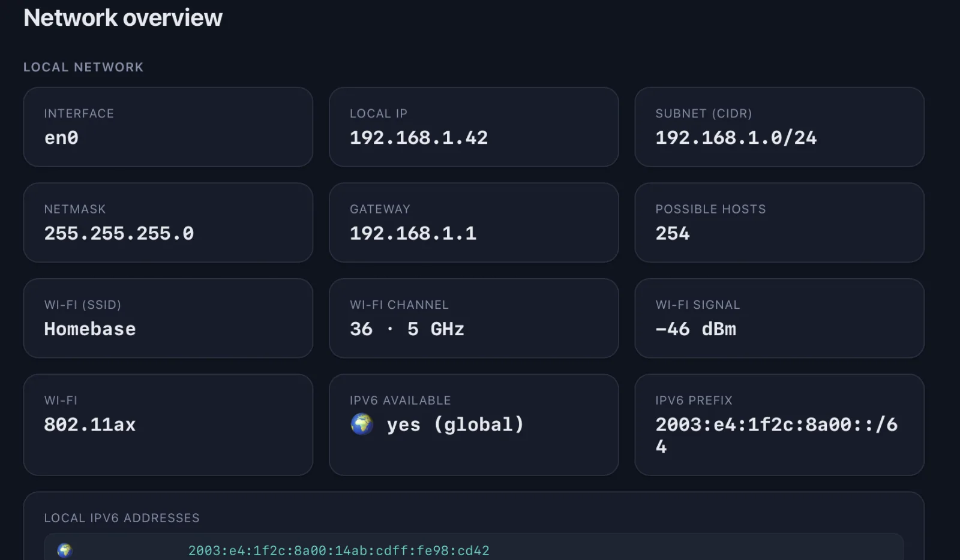Click the 'WI-FI' label above 802.11ax
The width and height of the screenshot is (960, 560).
[x=61, y=401]
